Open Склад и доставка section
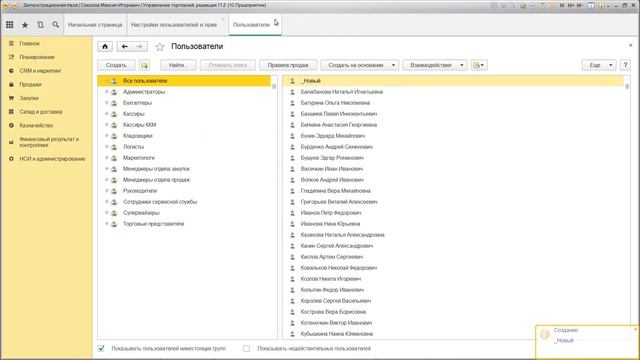The width and height of the screenshot is (640, 360). pos(41,111)
